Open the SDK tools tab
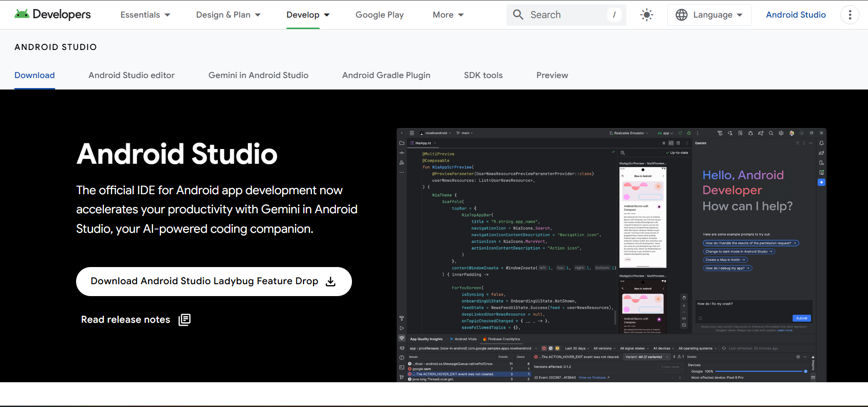This screenshot has height=407, width=868. coord(483,75)
